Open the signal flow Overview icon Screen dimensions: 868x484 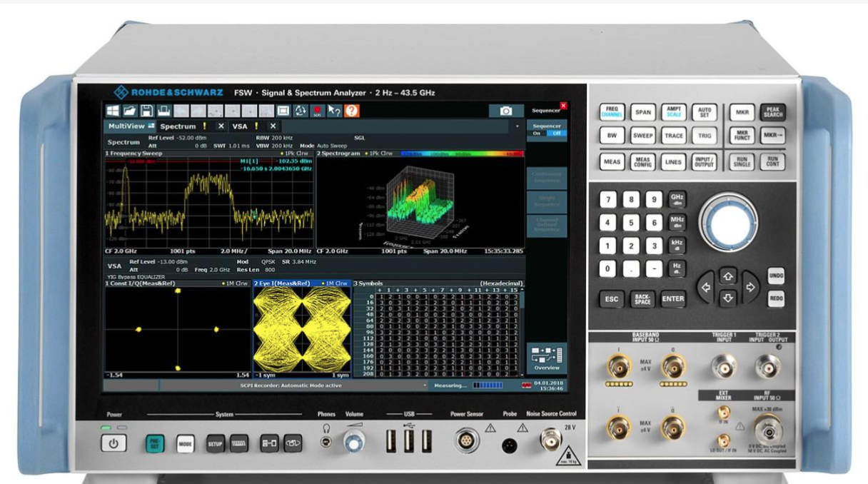(546, 357)
